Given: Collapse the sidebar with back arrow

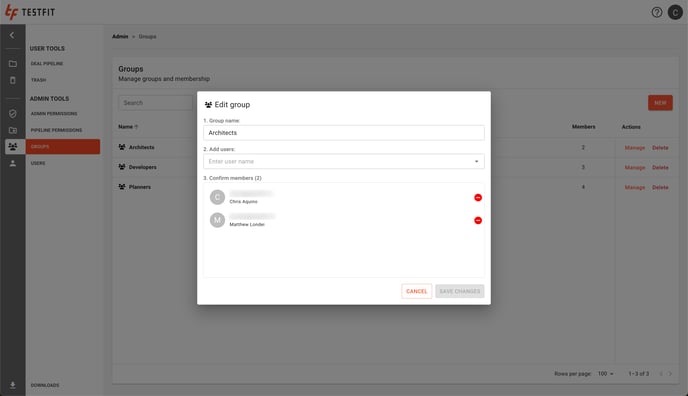Looking at the screenshot, I should [12, 35].
